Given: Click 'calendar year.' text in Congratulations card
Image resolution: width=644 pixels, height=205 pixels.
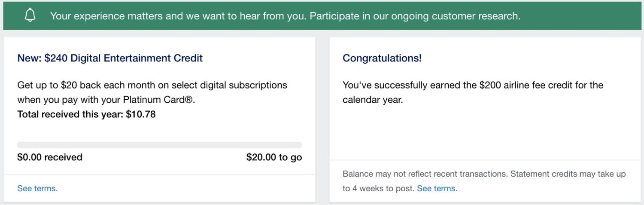Looking at the screenshot, I should click(x=372, y=100).
